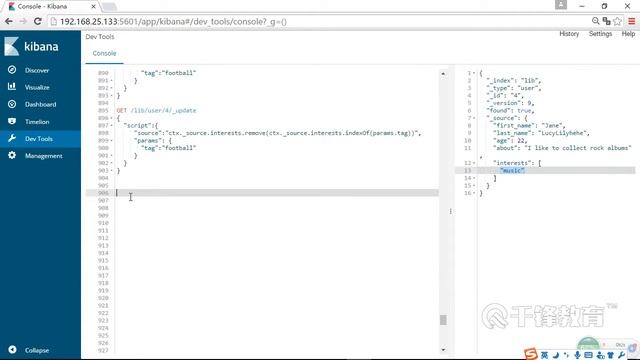Click the Sogou moon icon
Screen dimensions: 640x360
pyautogui.click(x=556, y=356)
